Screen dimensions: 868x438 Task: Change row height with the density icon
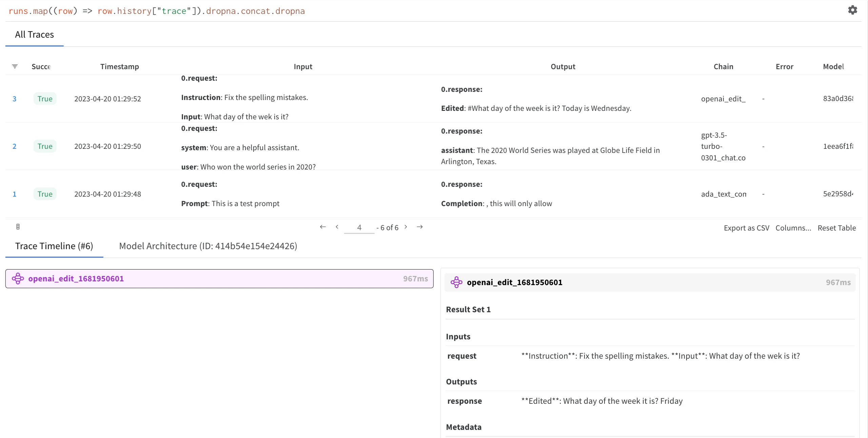point(18,227)
